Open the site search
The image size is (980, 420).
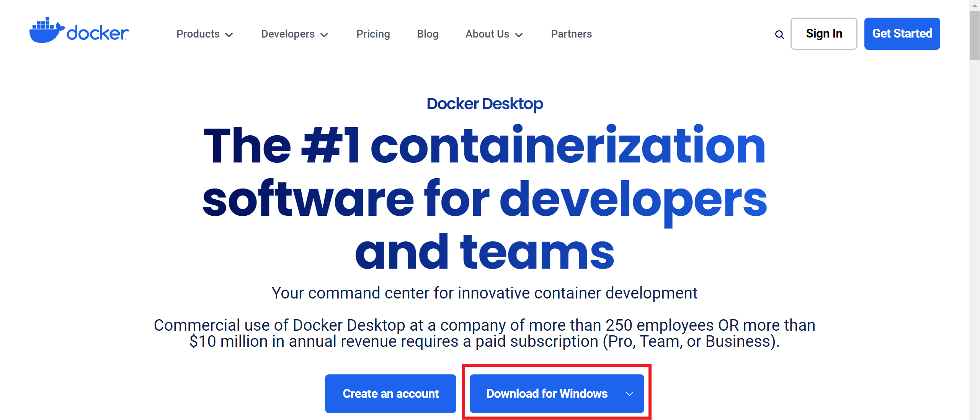[779, 34]
